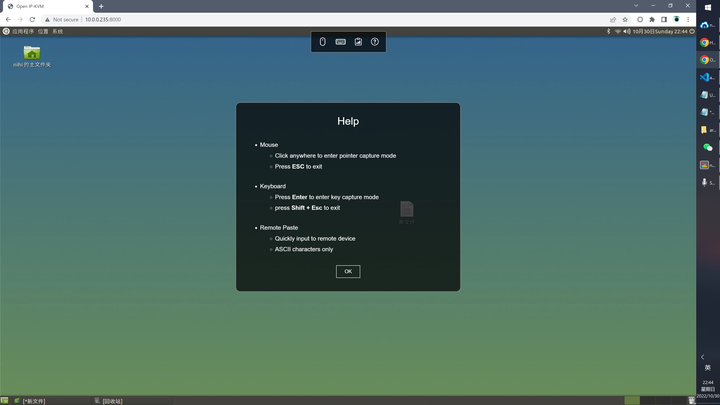Click the circle extension icon in Chrome toolbar

coord(640,20)
